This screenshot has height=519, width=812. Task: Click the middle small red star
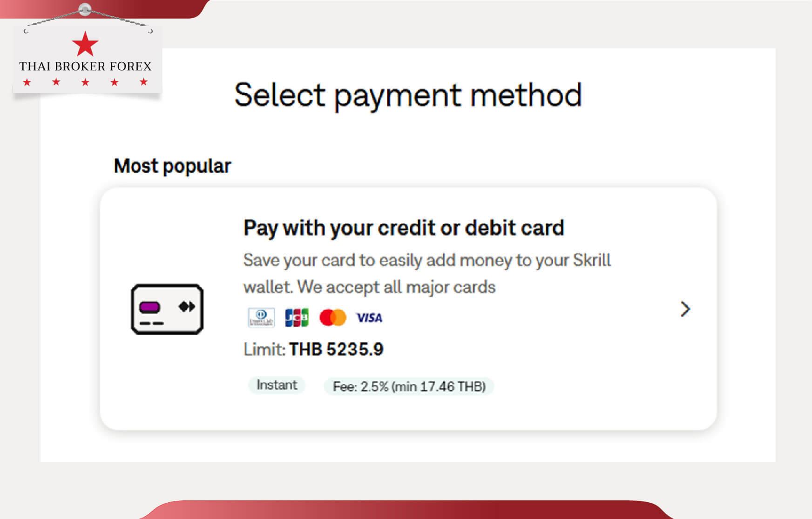tap(85, 82)
